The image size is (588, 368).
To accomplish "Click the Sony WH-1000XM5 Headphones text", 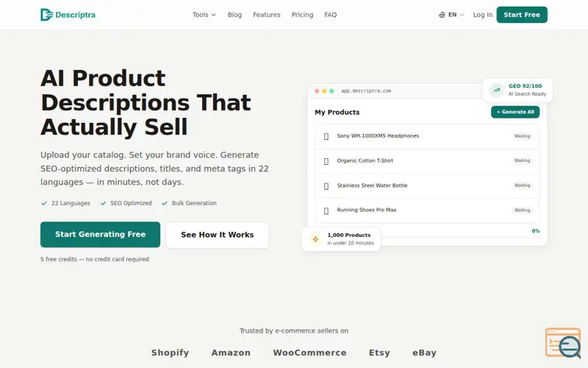I will tap(378, 136).
